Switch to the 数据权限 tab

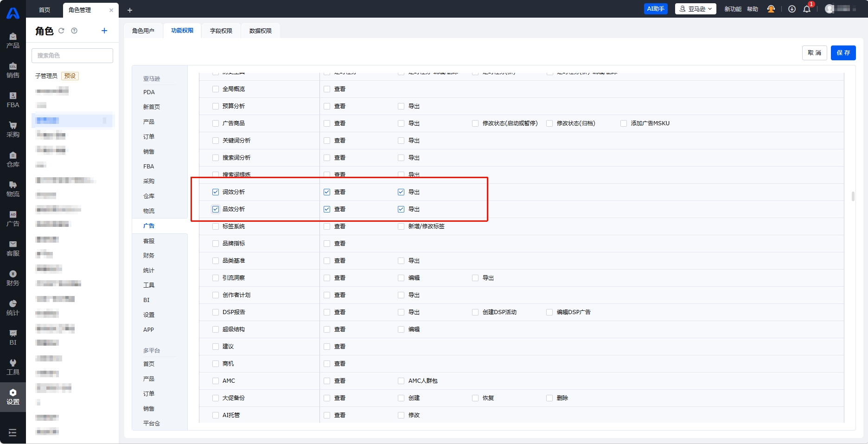pyautogui.click(x=261, y=31)
